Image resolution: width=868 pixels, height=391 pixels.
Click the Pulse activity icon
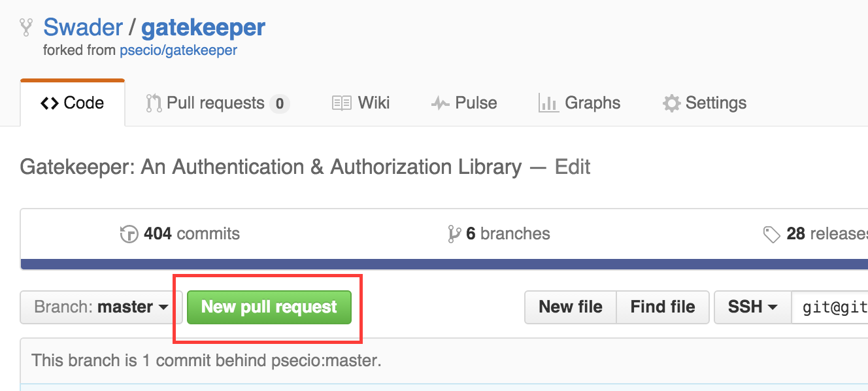[440, 103]
